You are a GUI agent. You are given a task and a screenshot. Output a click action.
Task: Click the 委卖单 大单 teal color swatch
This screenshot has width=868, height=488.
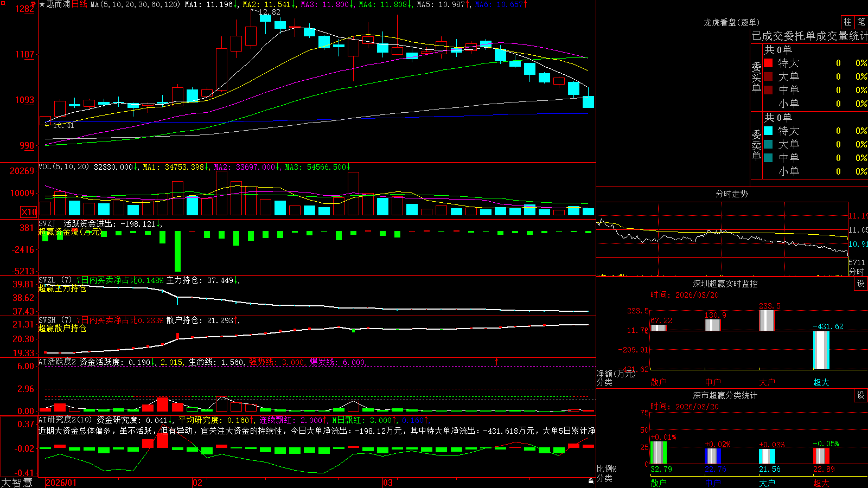click(768, 144)
